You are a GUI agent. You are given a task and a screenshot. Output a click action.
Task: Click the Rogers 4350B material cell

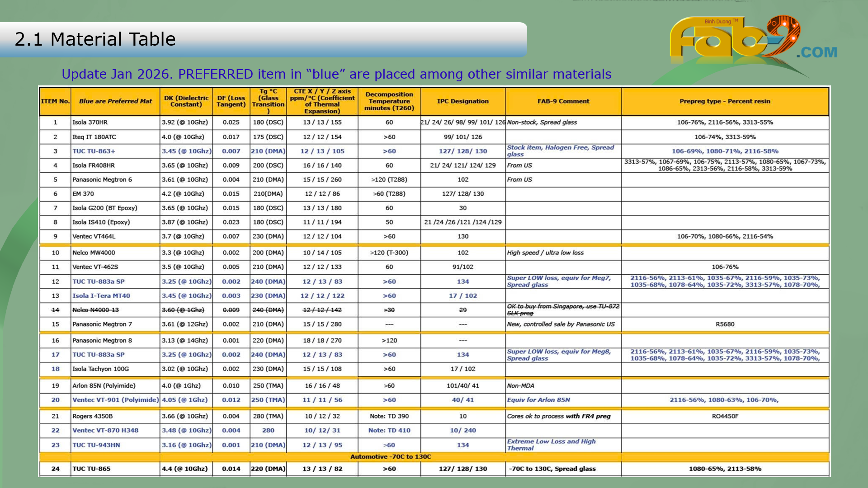(x=93, y=416)
